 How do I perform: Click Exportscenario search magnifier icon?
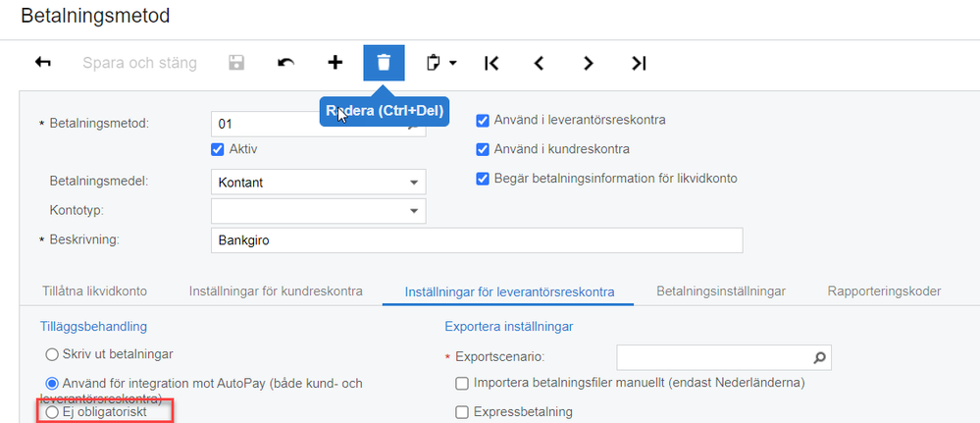click(x=820, y=356)
